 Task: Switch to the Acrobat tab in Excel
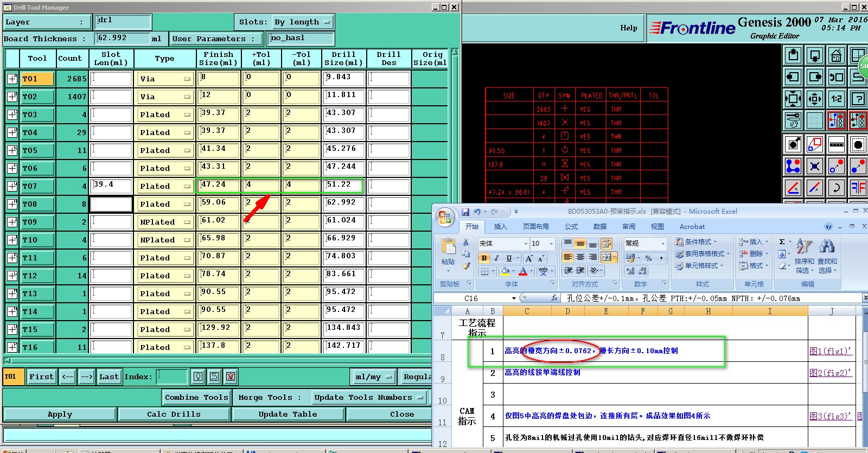(692, 227)
